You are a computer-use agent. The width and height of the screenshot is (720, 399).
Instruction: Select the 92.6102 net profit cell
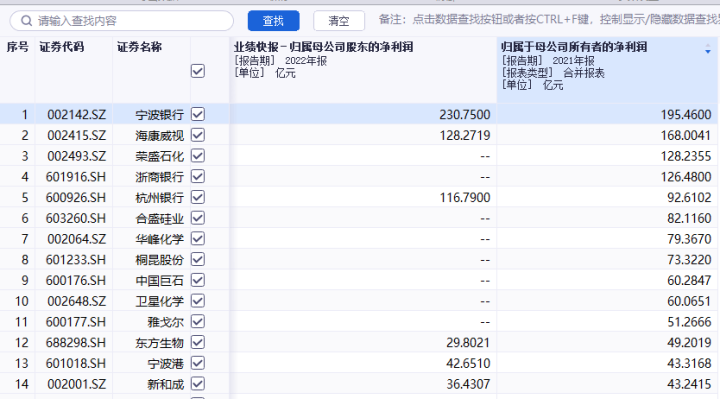pos(689,197)
